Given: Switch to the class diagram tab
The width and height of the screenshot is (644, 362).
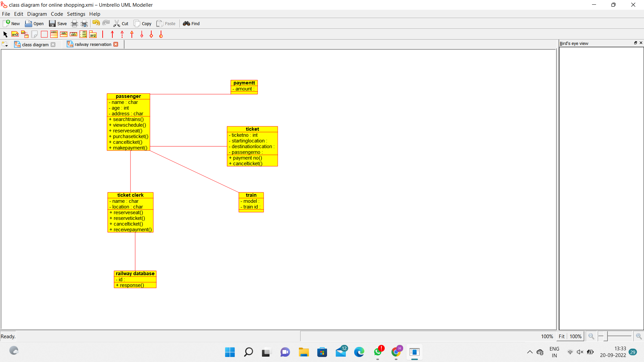Looking at the screenshot, I should 35,45.
